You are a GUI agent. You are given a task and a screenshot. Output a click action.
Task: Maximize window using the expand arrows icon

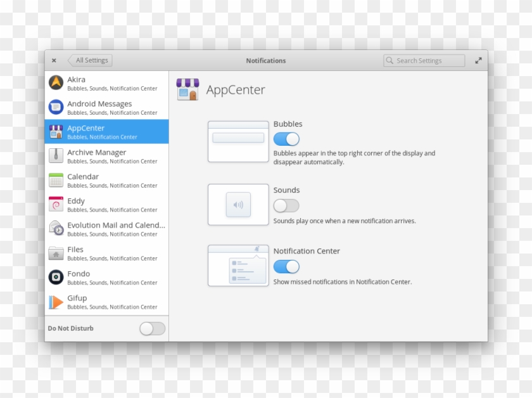478,61
